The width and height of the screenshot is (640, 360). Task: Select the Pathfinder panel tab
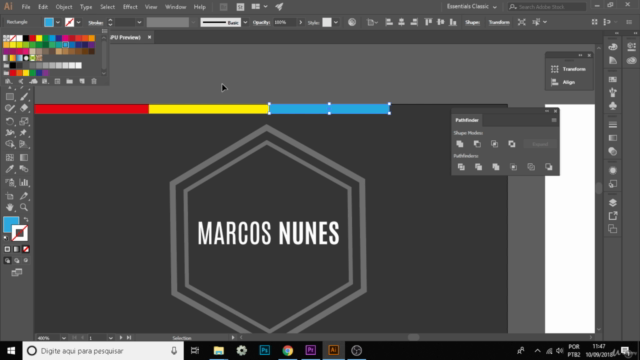467,120
